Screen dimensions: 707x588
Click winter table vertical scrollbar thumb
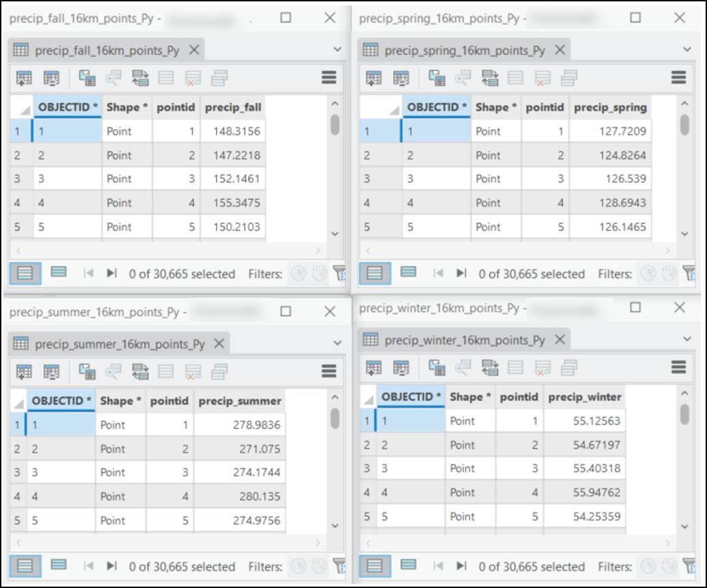[684, 415]
